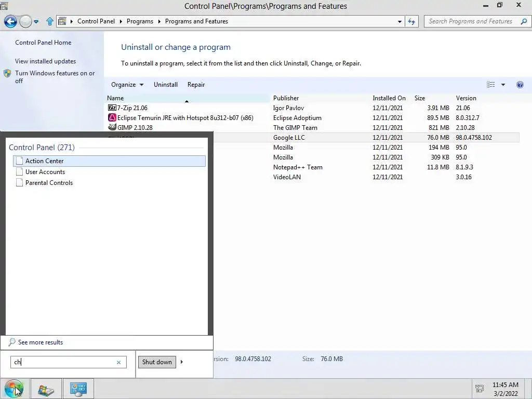
Task: Open the help question mark icon
Action: pos(520,85)
